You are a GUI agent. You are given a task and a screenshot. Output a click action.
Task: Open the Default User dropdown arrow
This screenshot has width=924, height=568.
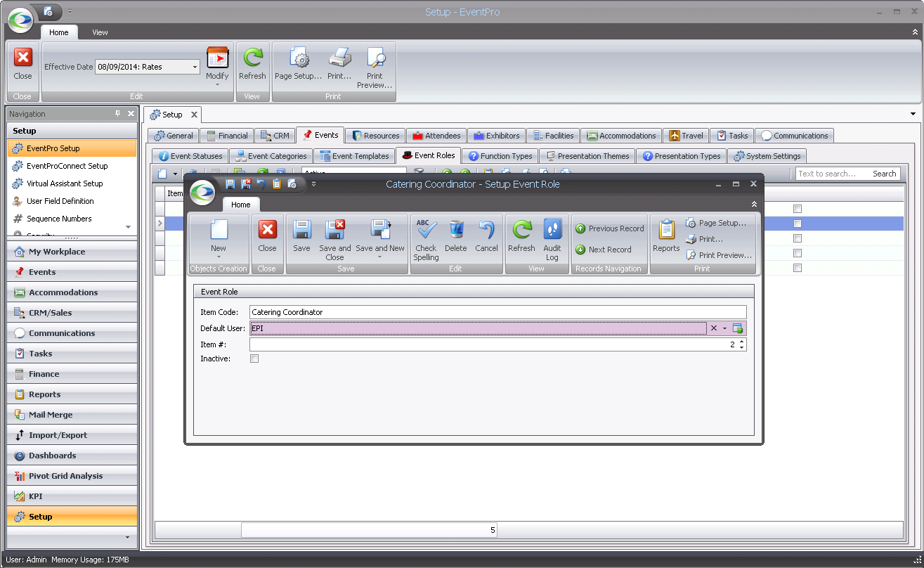click(724, 328)
